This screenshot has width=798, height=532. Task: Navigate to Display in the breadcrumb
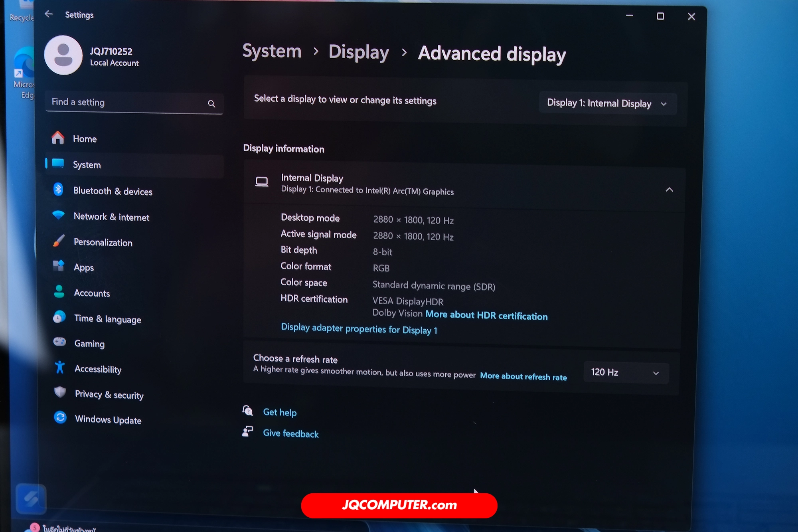pos(358,53)
